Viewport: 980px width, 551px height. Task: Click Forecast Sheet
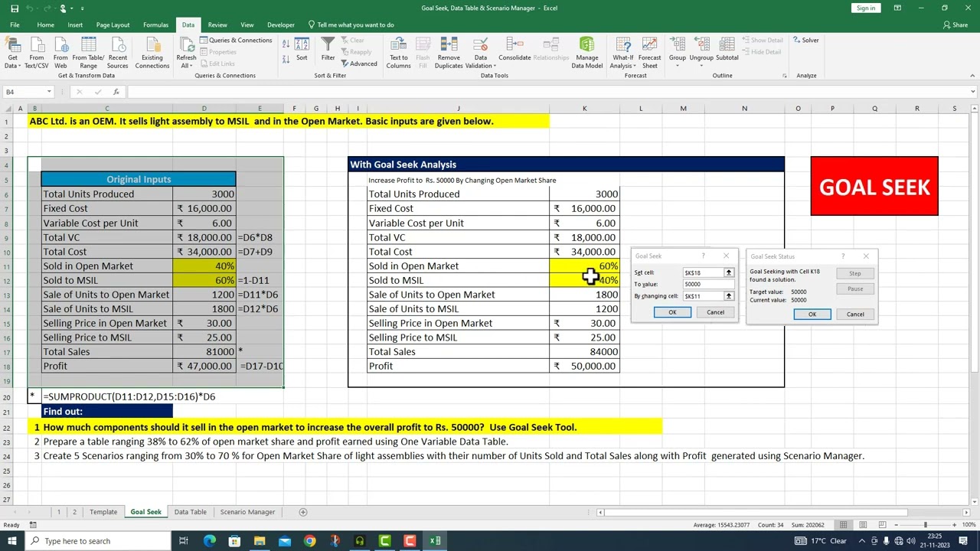click(x=649, y=51)
